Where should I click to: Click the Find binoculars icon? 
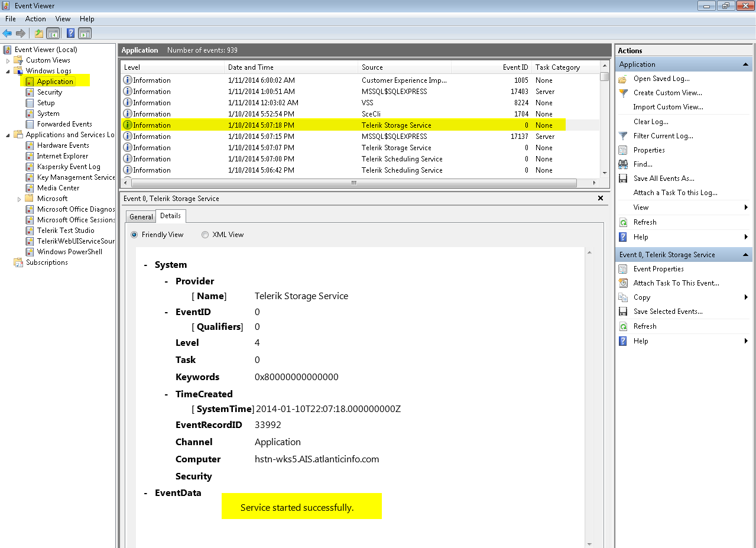[x=623, y=164]
